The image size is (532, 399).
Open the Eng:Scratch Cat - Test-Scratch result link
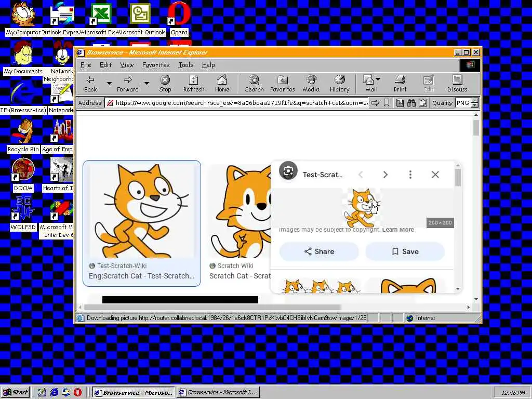[141, 276]
